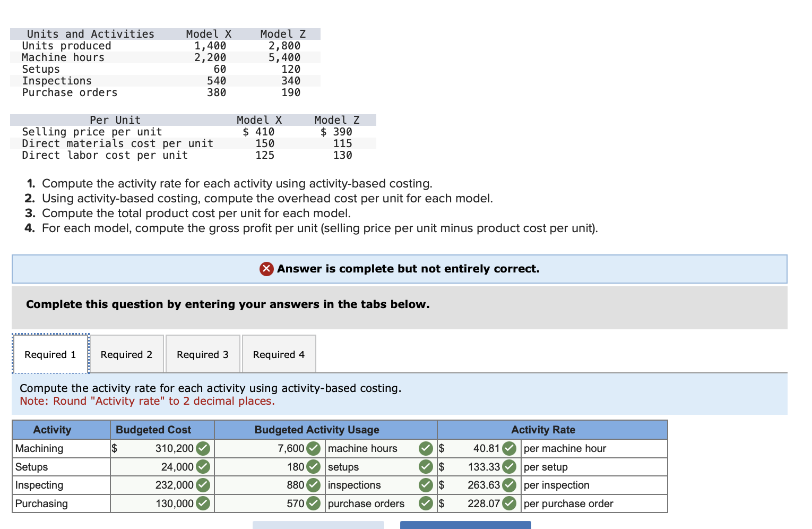
Task: Click checkmark after setups unit label
Action: coord(426,467)
